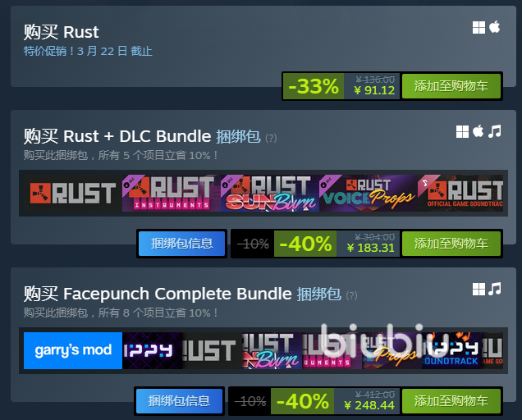Click the music note icon on Rust + DLC Bundle
Image resolution: width=522 pixels, height=420 pixels.
[x=494, y=131]
